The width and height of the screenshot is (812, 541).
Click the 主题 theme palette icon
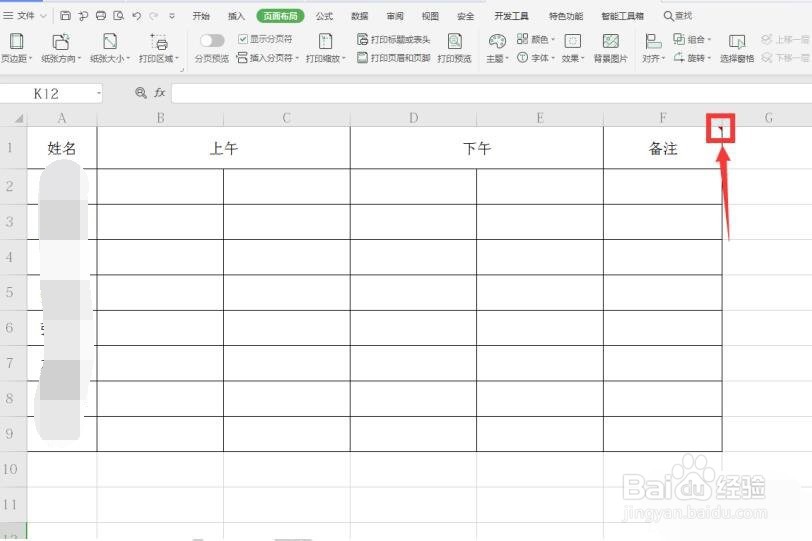tap(497, 41)
